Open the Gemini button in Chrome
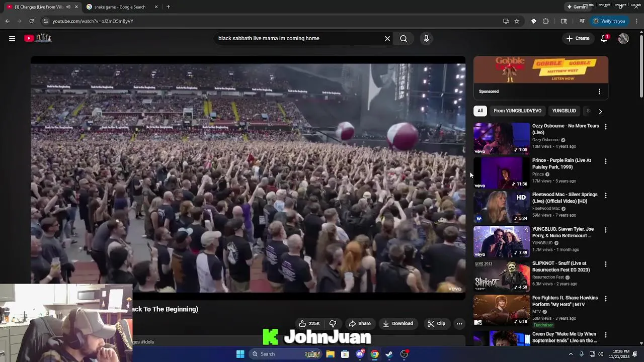Screen dimensions: 644x362 pyautogui.click(x=577, y=7)
